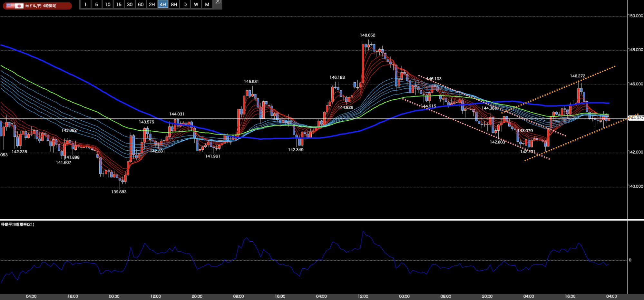
Task: Click the 141.607 price label
Action: tap(63, 163)
